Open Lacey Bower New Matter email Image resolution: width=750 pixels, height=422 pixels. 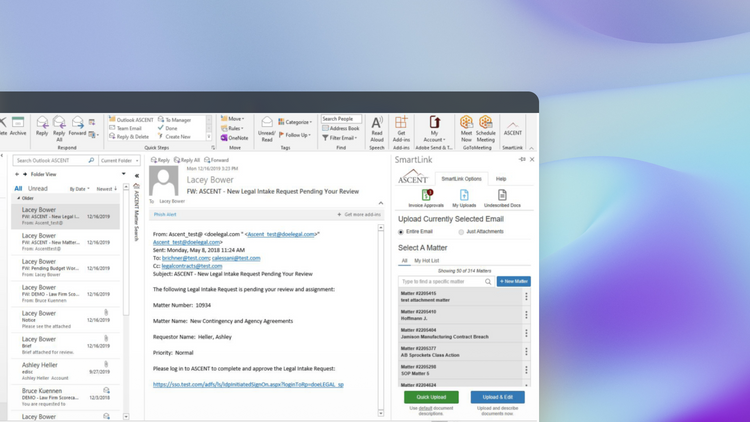[66, 242]
